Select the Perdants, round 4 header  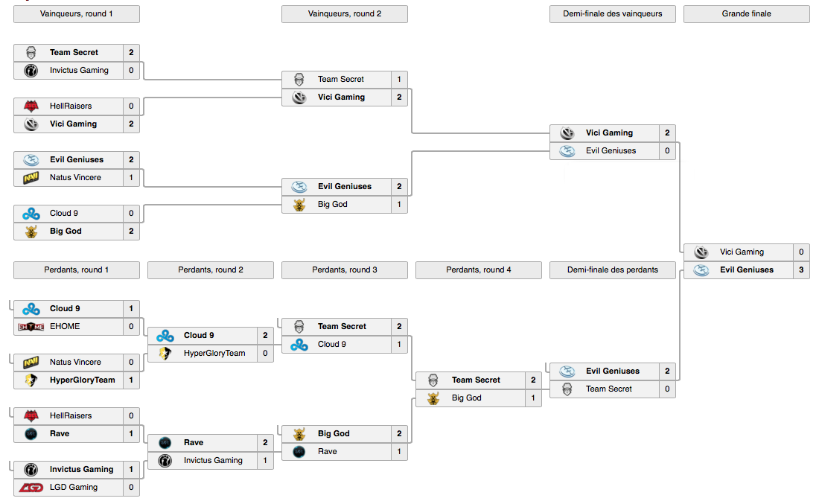(x=479, y=270)
